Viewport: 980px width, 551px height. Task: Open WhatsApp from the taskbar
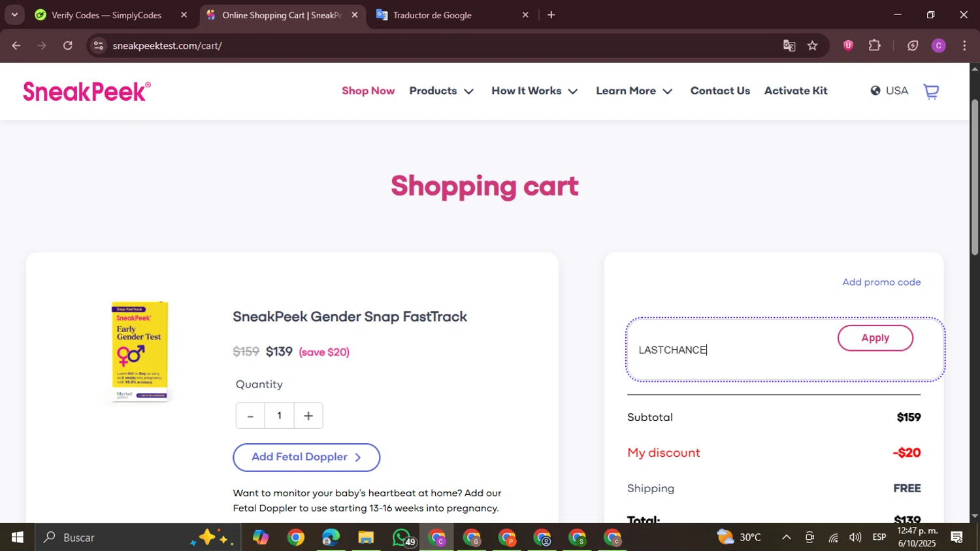point(402,537)
